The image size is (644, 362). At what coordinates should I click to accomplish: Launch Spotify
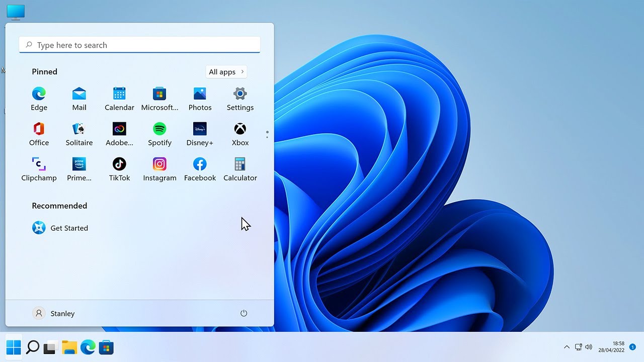pyautogui.click(x=159, y=134)
